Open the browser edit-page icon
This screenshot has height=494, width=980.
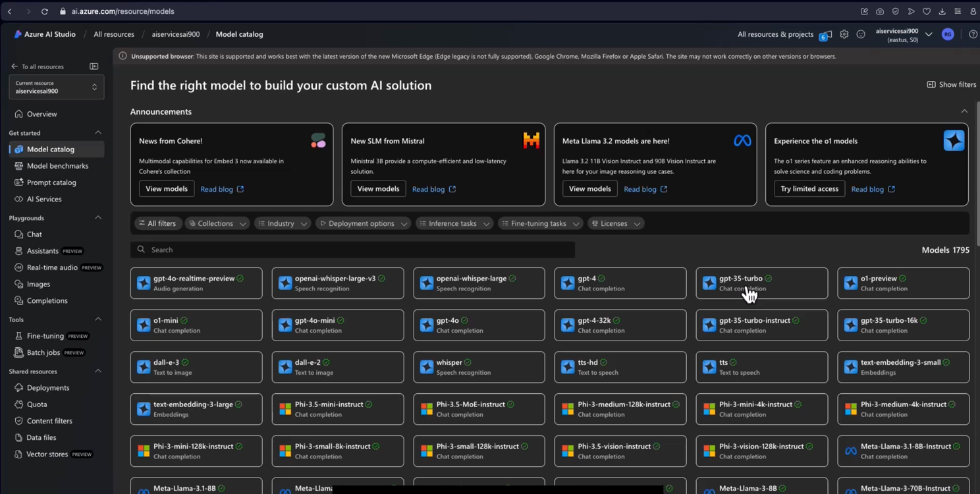864,11
